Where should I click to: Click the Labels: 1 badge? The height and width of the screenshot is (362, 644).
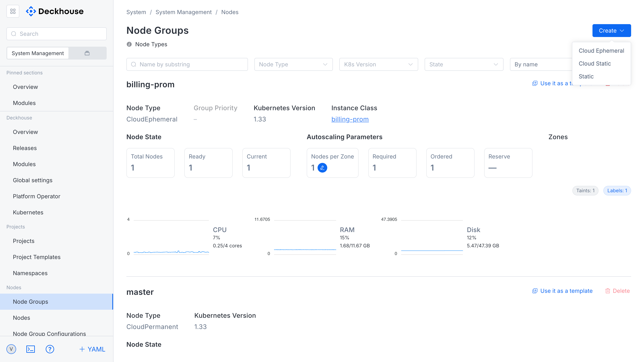617,191
